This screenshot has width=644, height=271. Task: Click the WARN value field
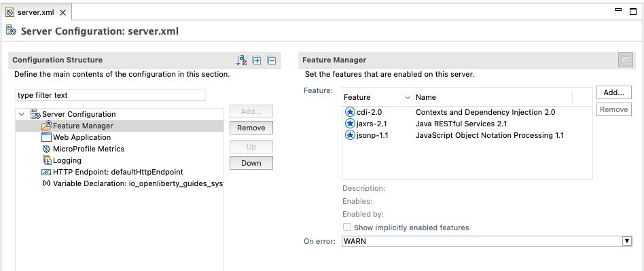[482, 241]
